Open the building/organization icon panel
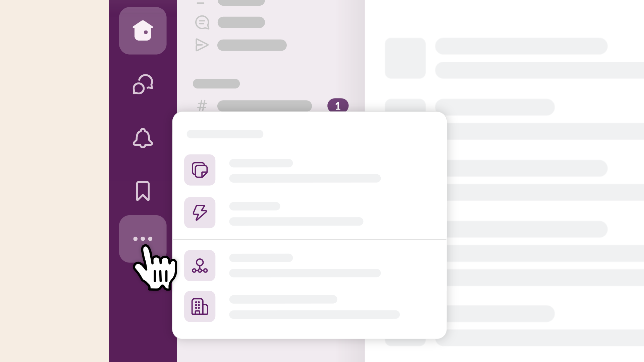The image size is (644, 362). [x=200, y=307]
